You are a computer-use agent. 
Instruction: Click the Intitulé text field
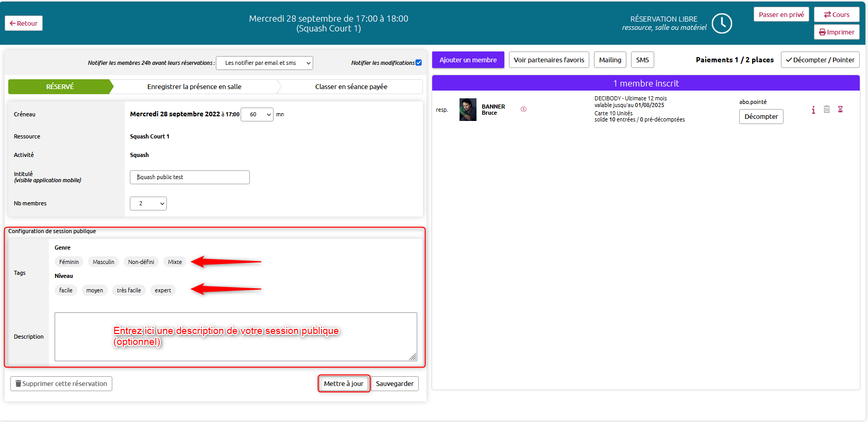(x=190, y=177)
